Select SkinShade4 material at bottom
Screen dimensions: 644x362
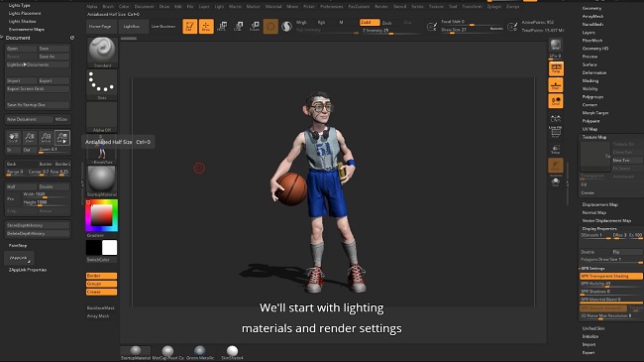tap(232, 352)
